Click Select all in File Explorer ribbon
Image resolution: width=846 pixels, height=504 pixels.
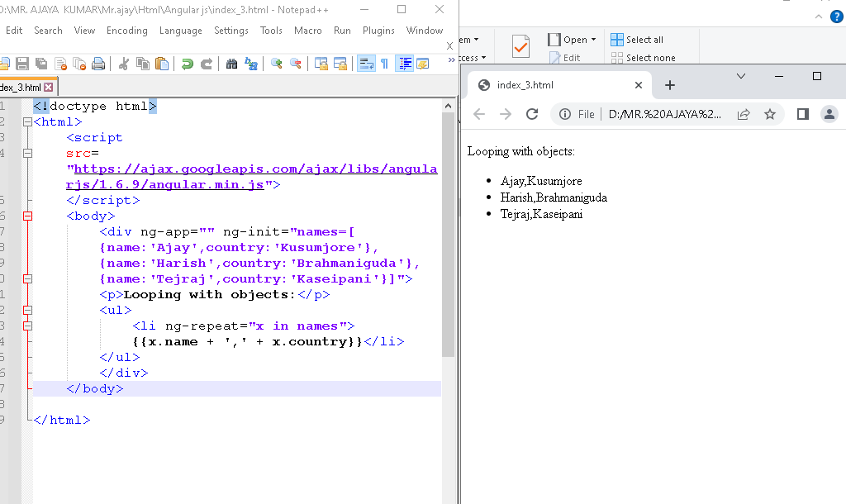637,40
